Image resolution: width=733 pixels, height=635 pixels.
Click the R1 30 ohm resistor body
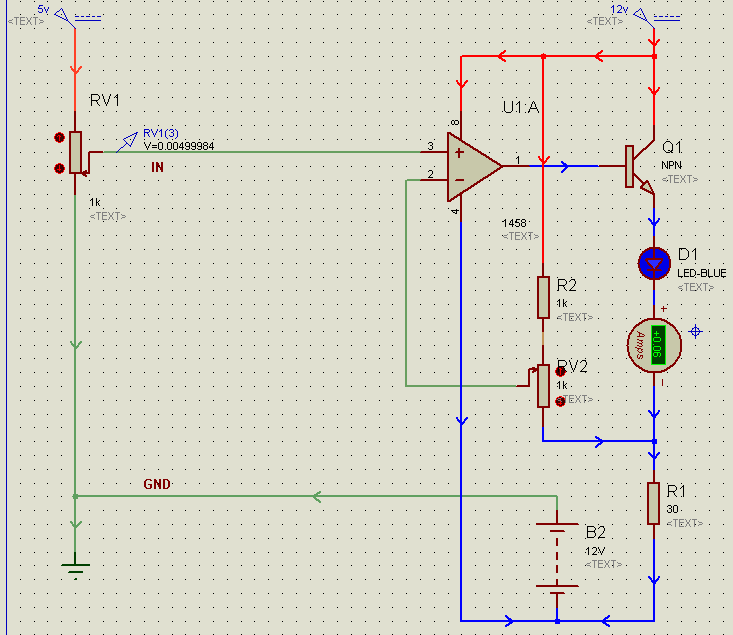click(654, 503)
